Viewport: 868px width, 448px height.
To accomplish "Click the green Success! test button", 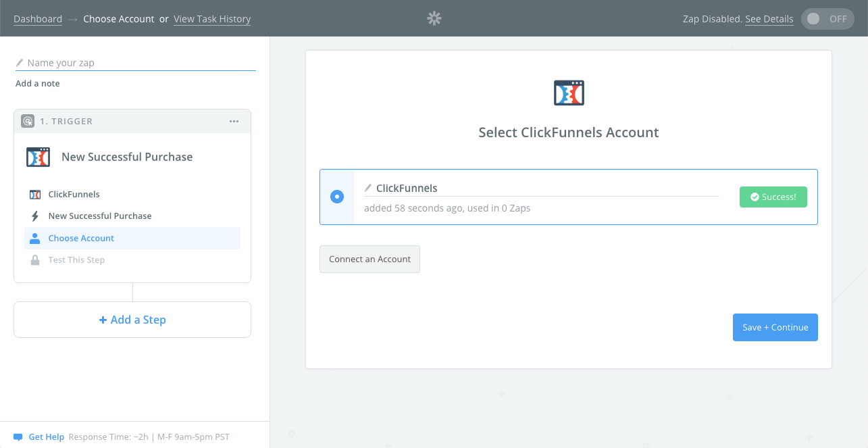I will click(773, 197).
